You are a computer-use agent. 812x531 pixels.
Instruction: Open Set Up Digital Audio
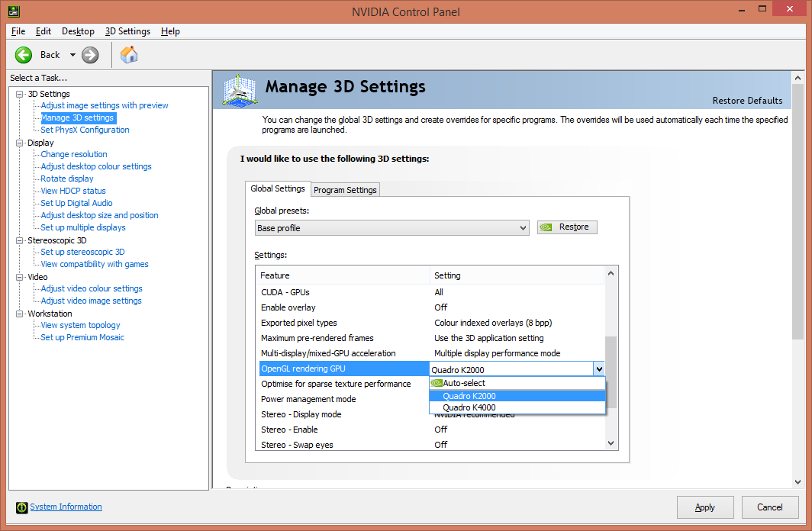76,204
